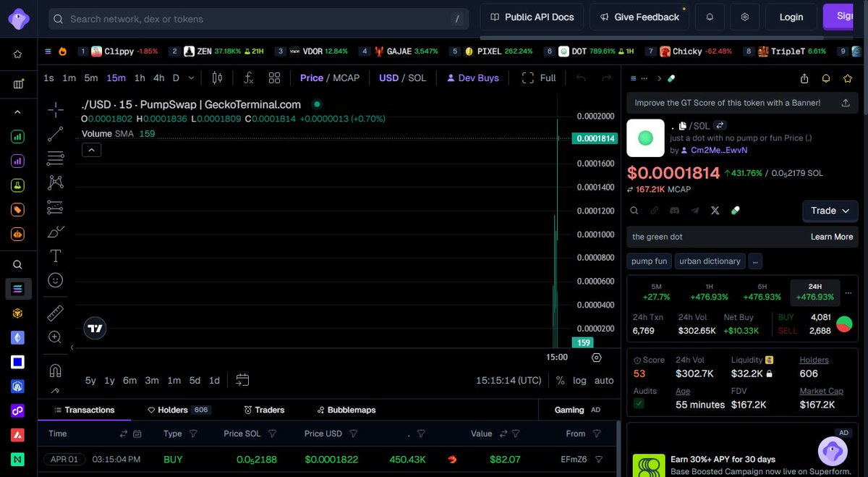Switch to the Transactions tab

(84, 410)
